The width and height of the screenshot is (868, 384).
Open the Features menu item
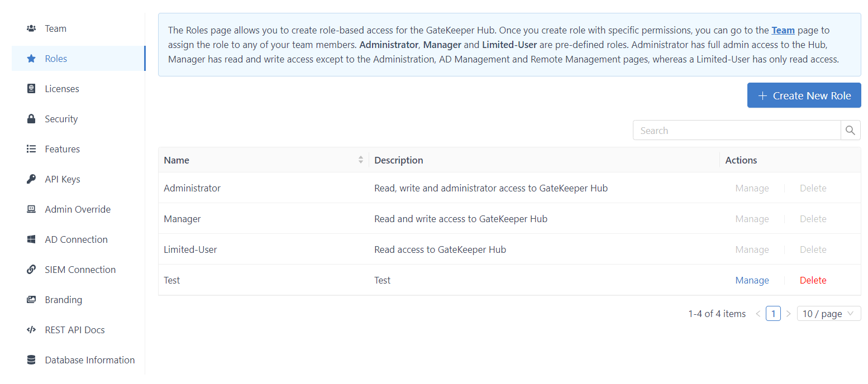(x=62, y=149)
